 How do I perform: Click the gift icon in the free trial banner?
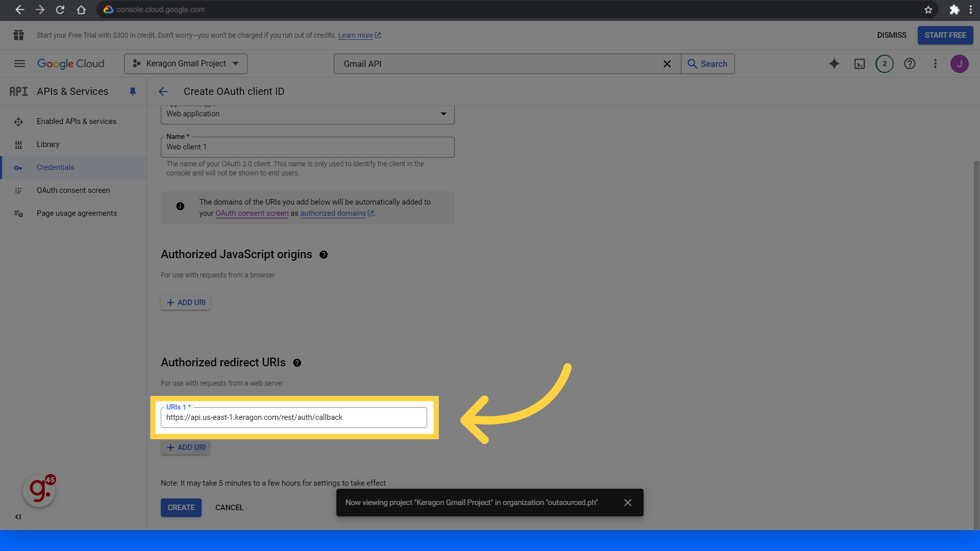pyautogui.click(x=19, y=35)
